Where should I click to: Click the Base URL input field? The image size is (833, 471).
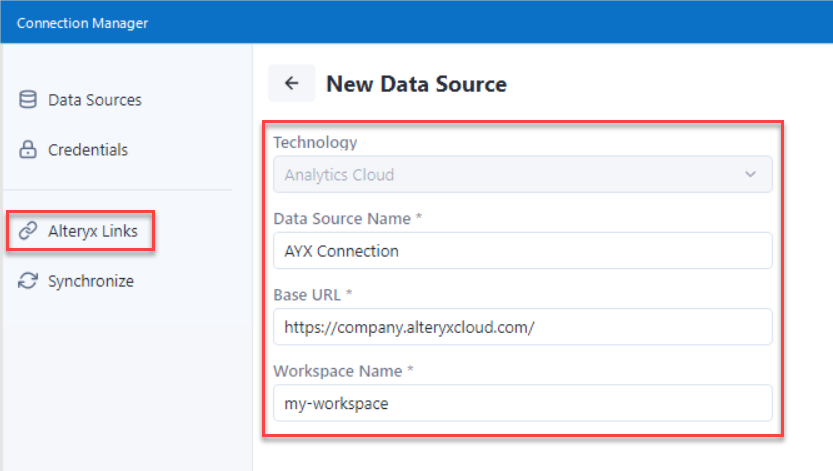point(523,327)
